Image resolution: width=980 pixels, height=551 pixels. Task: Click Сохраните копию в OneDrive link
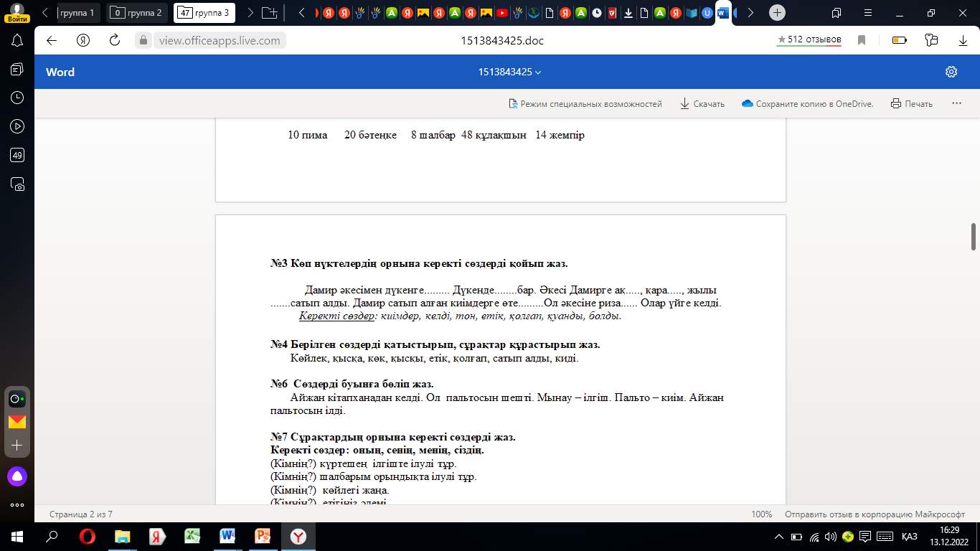click(x=807, y=104)
